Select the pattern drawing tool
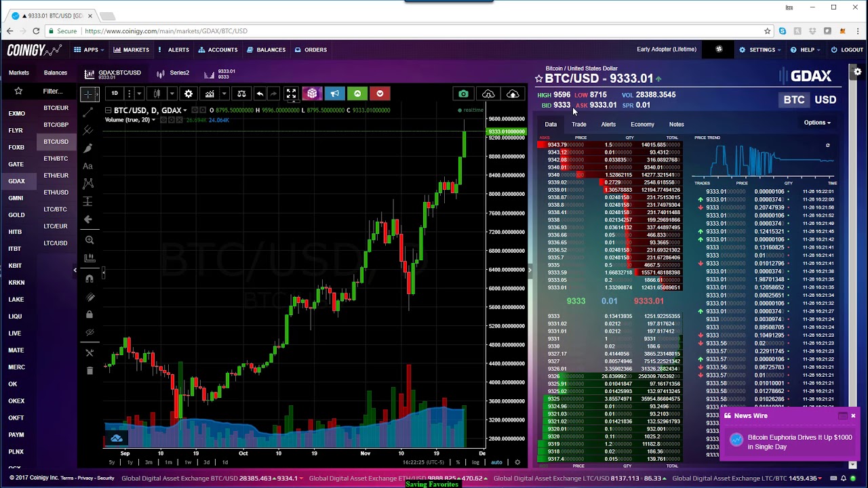This screenshot has width=868, height=488. (x=88, y=184)
